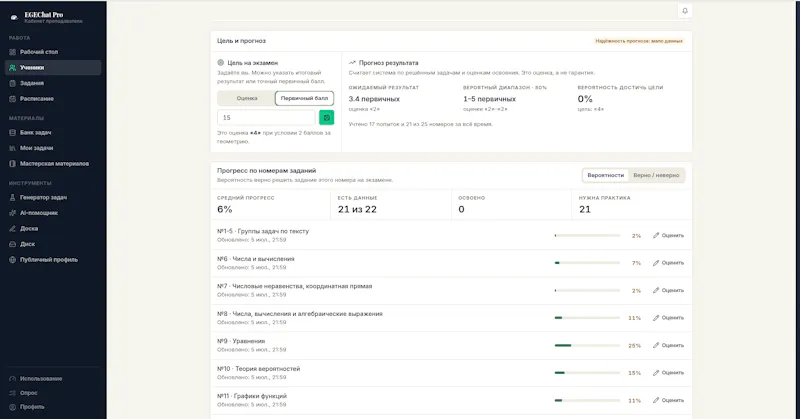800x419 pixels.
Task: Click the Рабочий стол sidebar icon
Action: tap(13, 52)
